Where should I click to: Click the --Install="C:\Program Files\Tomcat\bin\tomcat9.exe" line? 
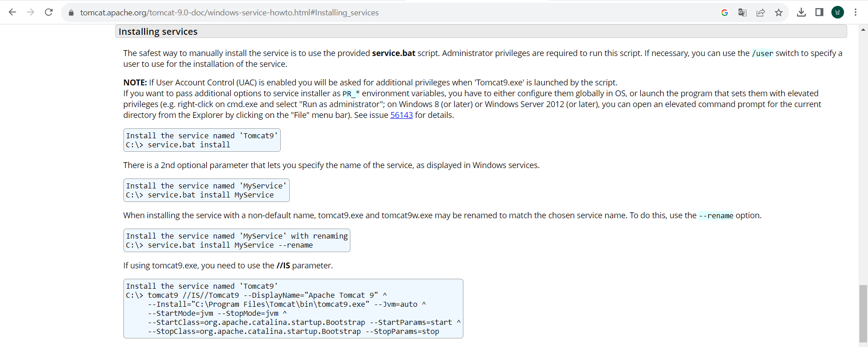click(287, 304)
